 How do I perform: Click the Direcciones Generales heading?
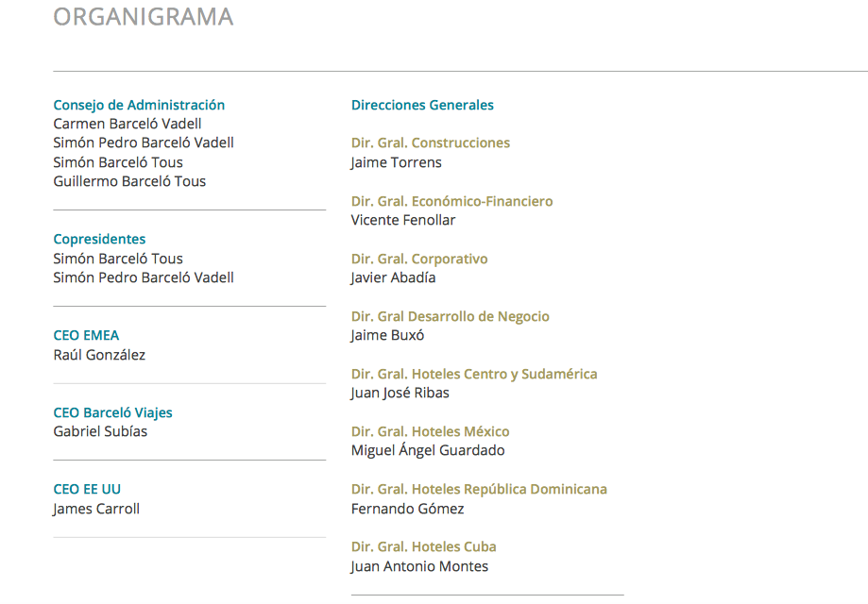point(422,105)
